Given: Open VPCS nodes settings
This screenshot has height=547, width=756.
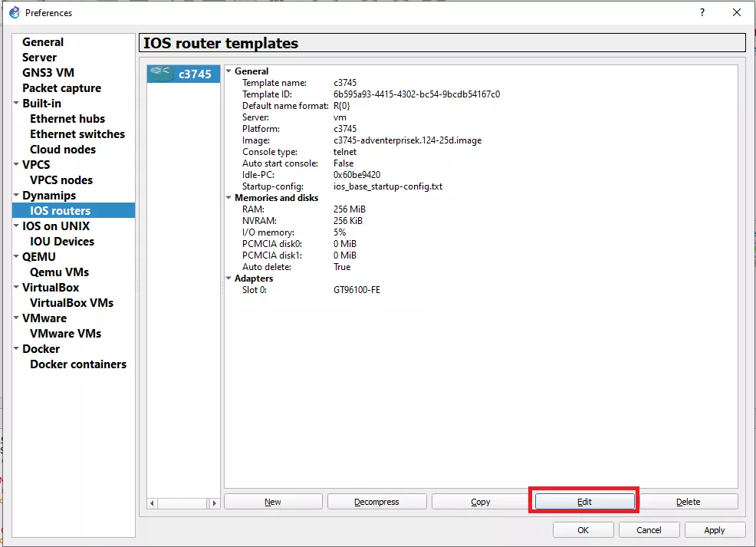Looking at the screenshot, I should coord(61,180).
